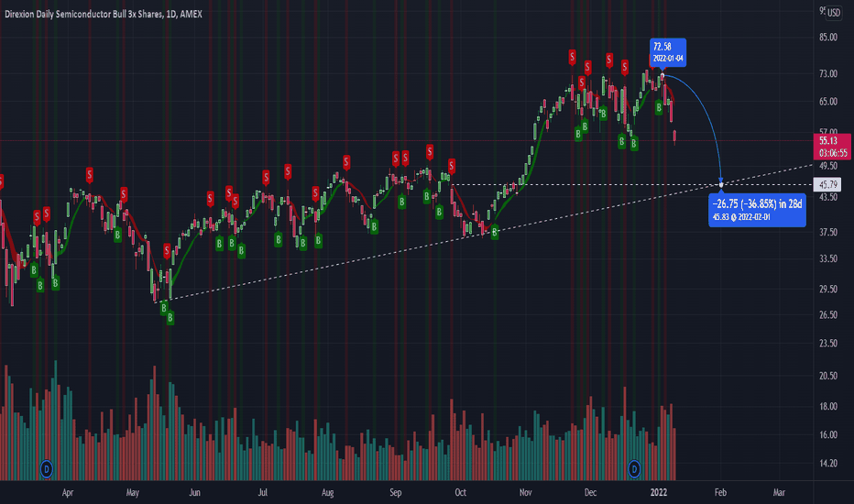
Task: Click the Mar label on time axis
Action: [x=780, y=493]
